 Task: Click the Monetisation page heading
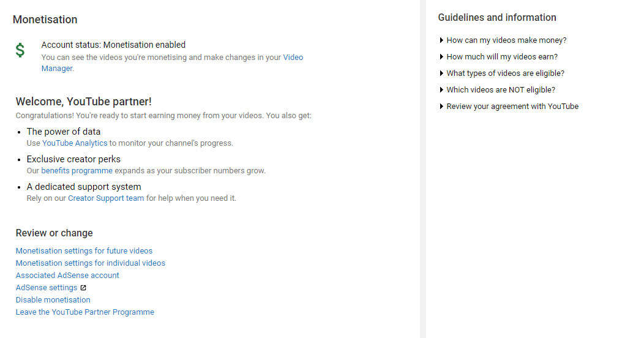tap(45, 20)
